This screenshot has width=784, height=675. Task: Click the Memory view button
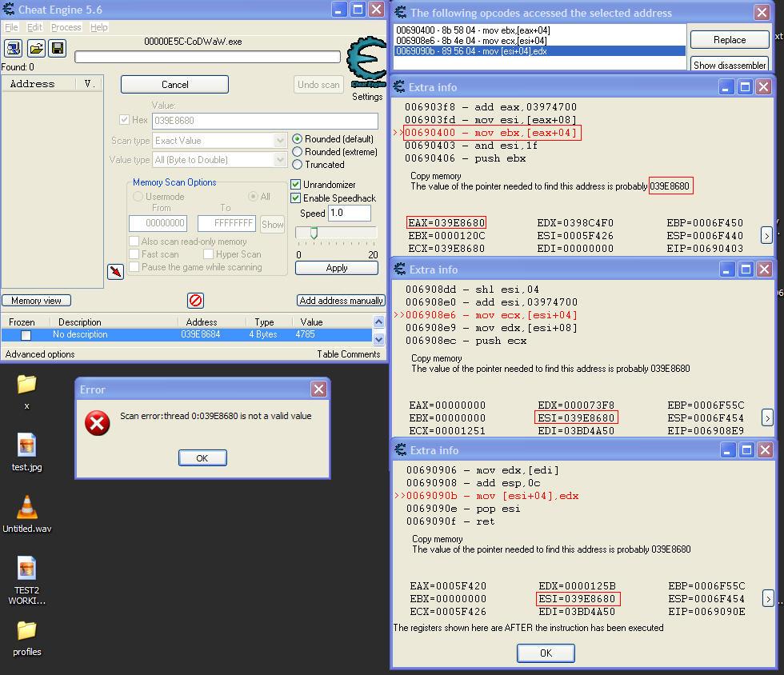pyautogui.click(x=37, y=301)
